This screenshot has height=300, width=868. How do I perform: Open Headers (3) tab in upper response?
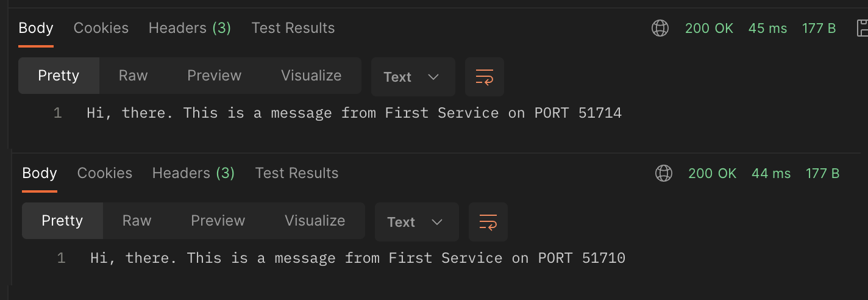click(x=190, y=28)
